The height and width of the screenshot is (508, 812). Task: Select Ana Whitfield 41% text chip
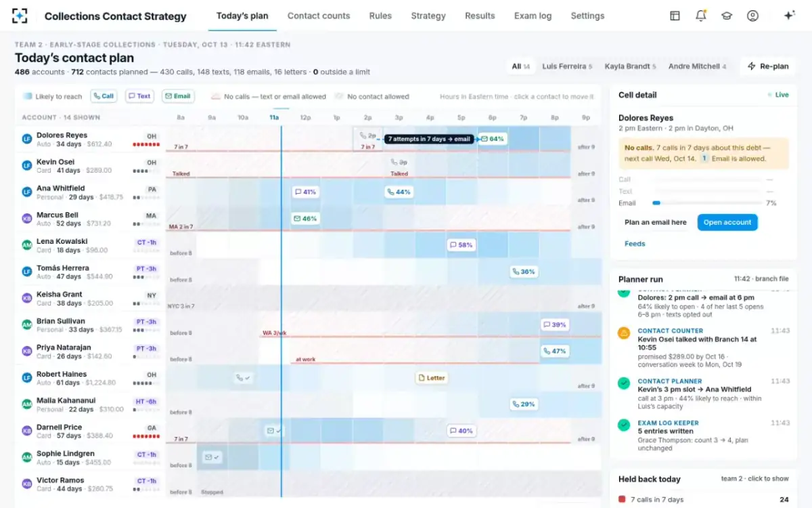(305, 192)
